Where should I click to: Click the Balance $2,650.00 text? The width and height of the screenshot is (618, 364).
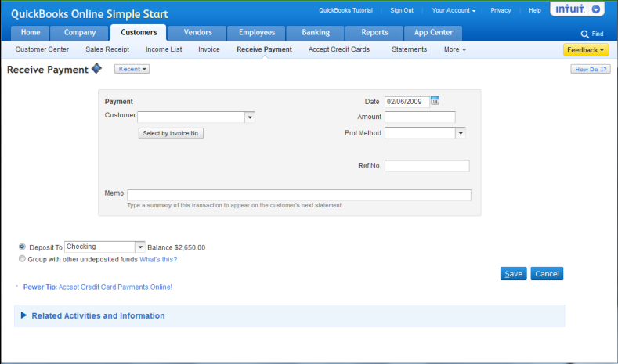[176, 247]
